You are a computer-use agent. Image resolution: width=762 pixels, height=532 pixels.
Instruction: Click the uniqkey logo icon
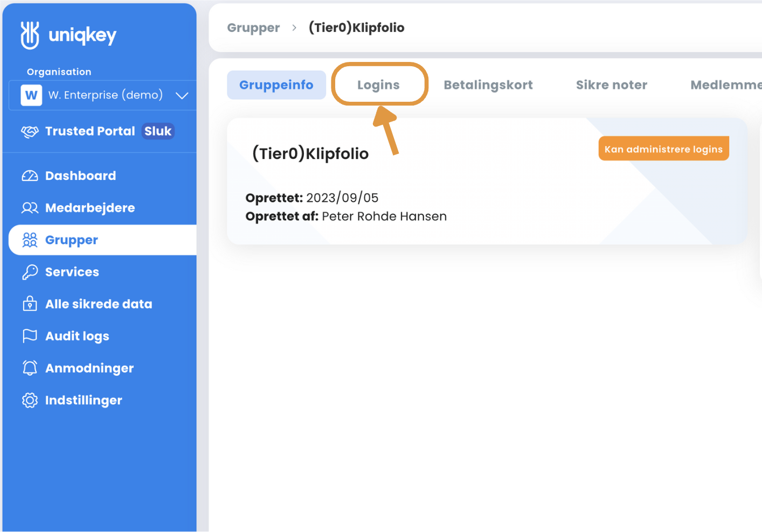coord(30,35)
